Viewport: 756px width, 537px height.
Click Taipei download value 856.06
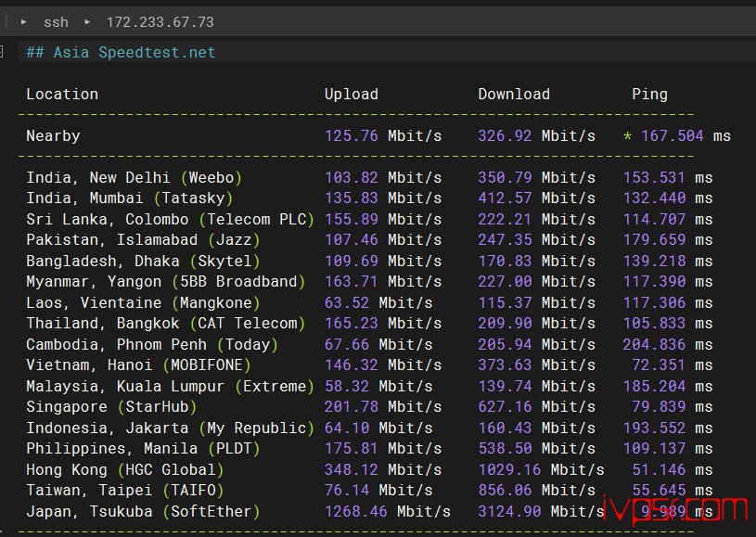click(x=505, y=491)
